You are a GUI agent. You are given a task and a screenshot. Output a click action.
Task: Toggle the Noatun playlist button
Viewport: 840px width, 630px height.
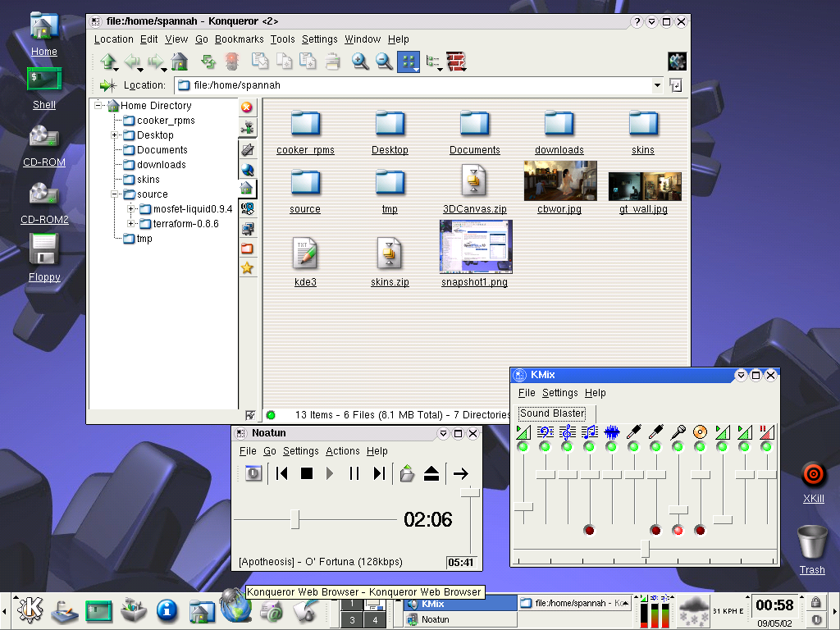click(253, 473)
